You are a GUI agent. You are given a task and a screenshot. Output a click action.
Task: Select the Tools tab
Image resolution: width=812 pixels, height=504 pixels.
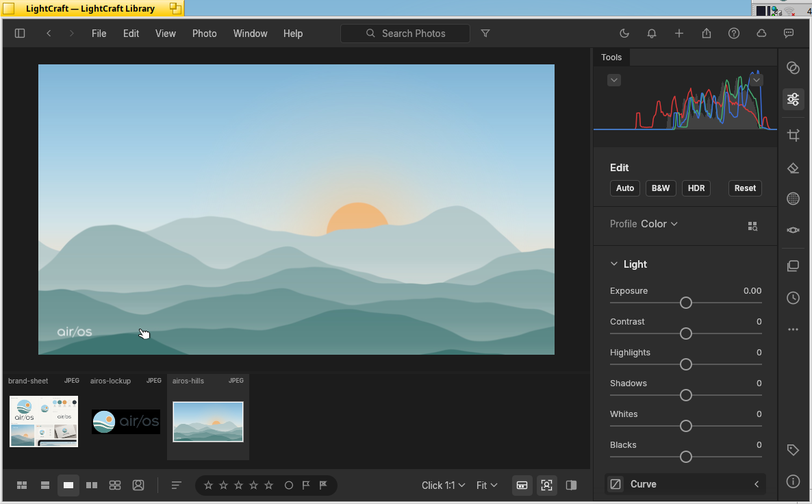[611, 57]
